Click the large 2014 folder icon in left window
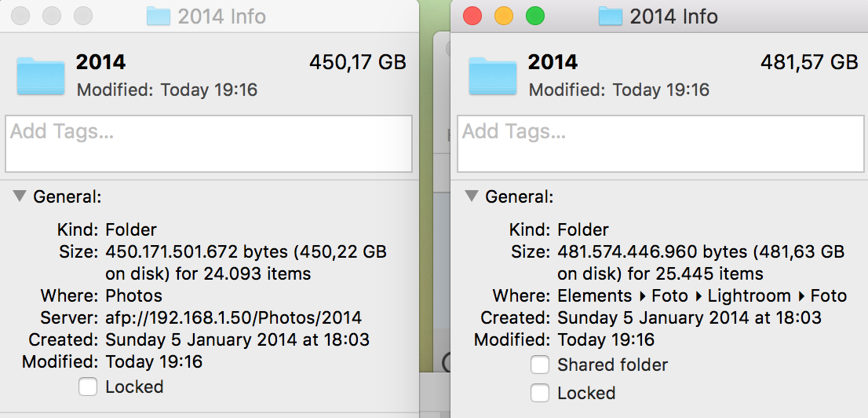Viewport: 868px width, 418px height. coord(40,75)
